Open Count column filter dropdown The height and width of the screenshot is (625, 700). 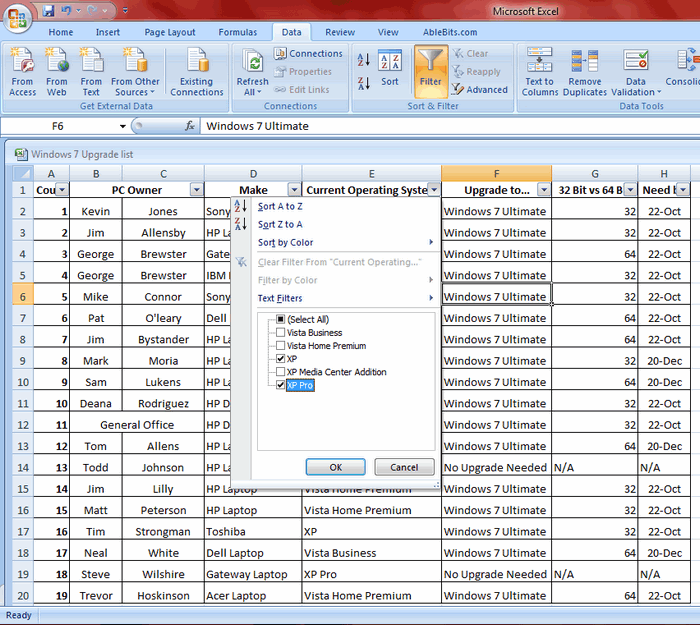[62, 190]
